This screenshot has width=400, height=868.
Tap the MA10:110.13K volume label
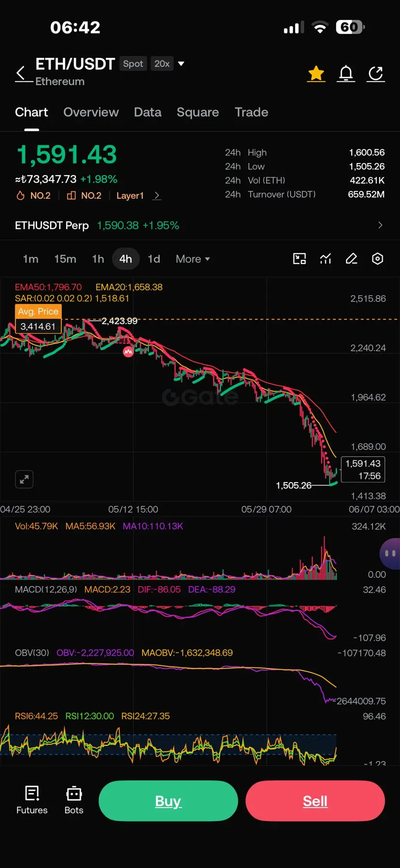coord(153,526)
